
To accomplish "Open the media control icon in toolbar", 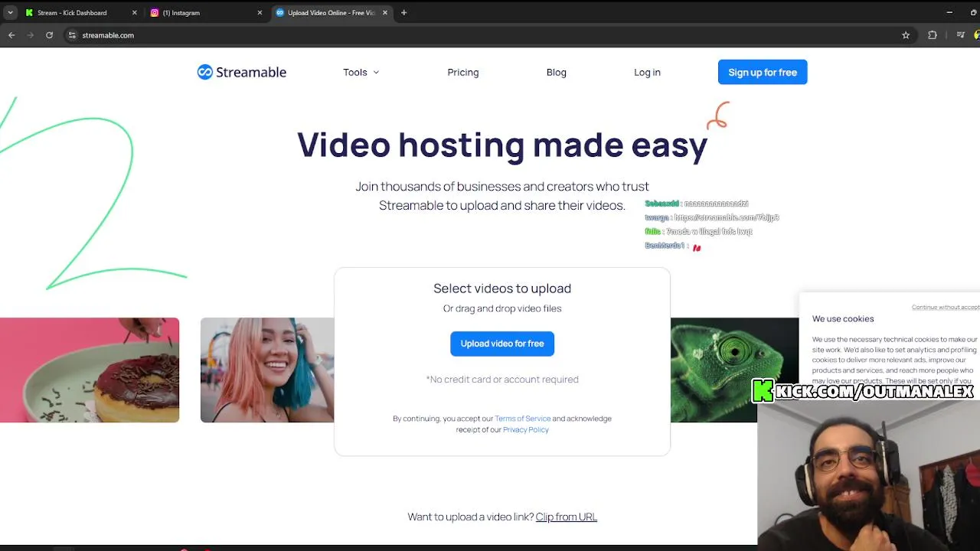I will coord(960,35).
